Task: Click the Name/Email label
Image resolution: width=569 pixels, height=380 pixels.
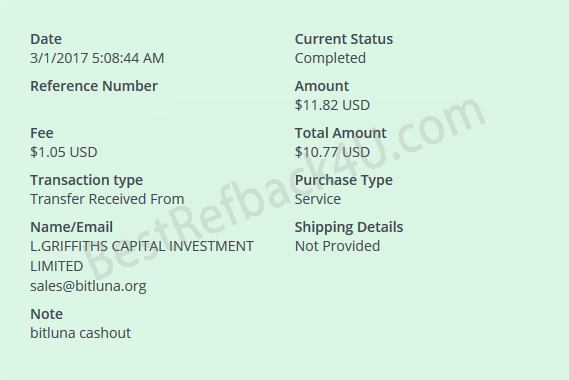Action: [71, 227]
